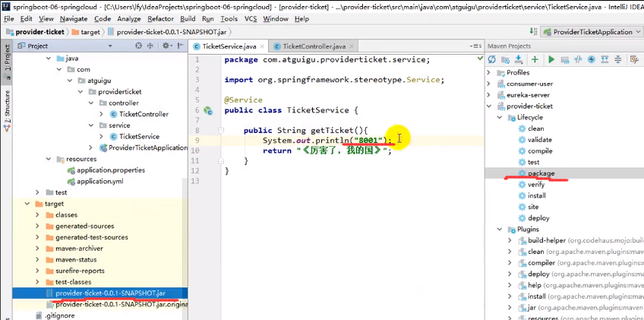Open Project panel gear settings
The image size is (644, 320).
tap(166, 46)
